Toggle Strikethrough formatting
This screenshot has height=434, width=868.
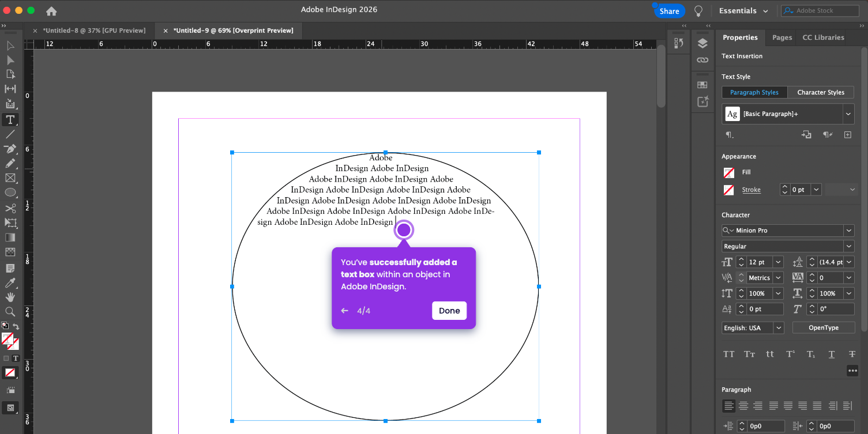tap(852, 354)
